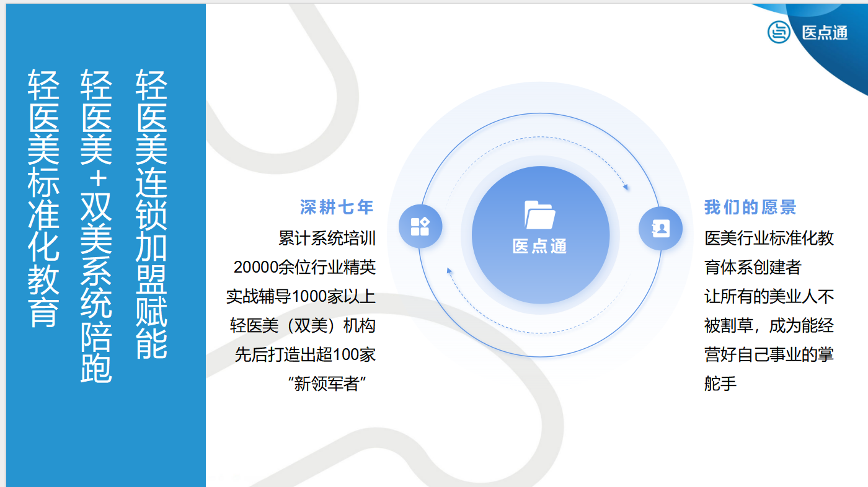
Task: Select the heading 我们的愿景
Action: coord(750,207)
